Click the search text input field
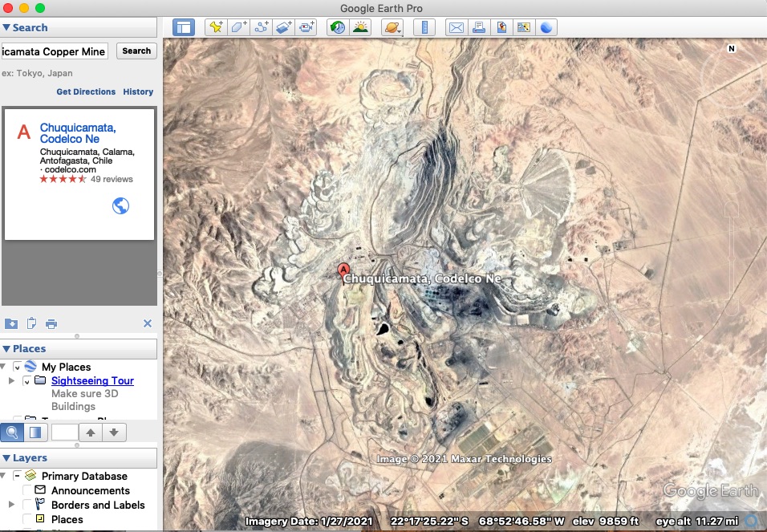The height and width of the screenshot is (532, 767). pyautogui.click(x=55, y=51)
